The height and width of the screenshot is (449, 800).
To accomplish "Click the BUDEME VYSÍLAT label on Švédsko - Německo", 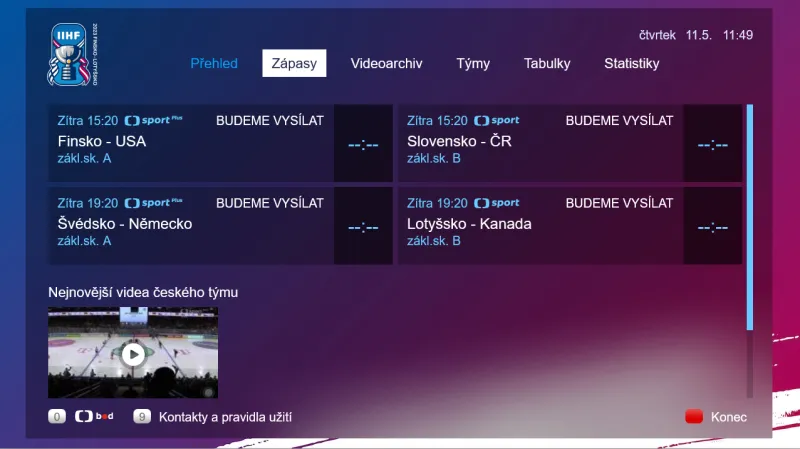I will pyautogui.click(x=269, y=204).
